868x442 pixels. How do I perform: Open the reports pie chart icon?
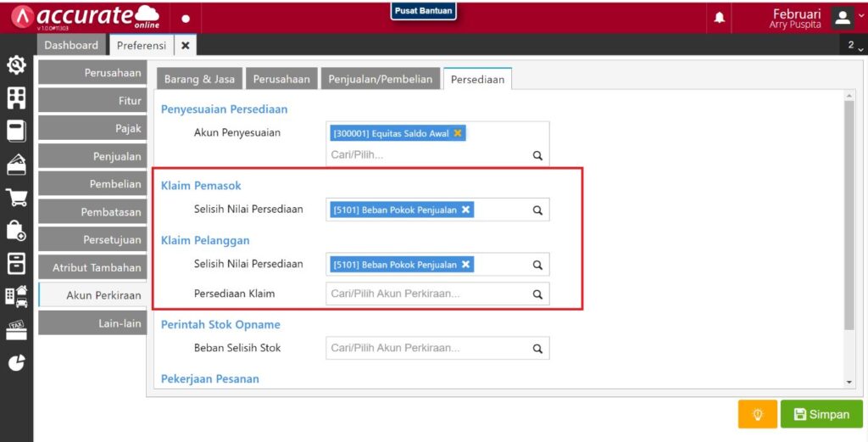[x=16, y=363]
